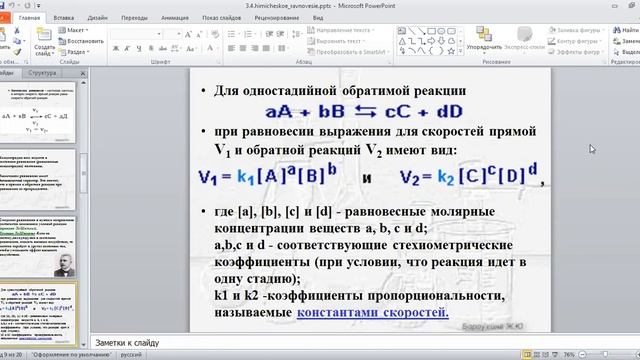Switch to Структура outline tab

point(42,73)
